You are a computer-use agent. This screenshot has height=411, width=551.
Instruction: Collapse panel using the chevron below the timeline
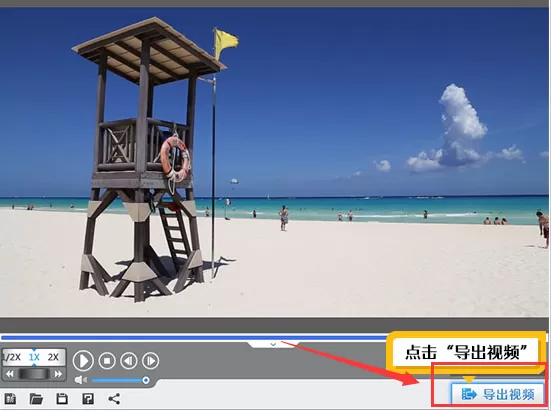[273, 344]
